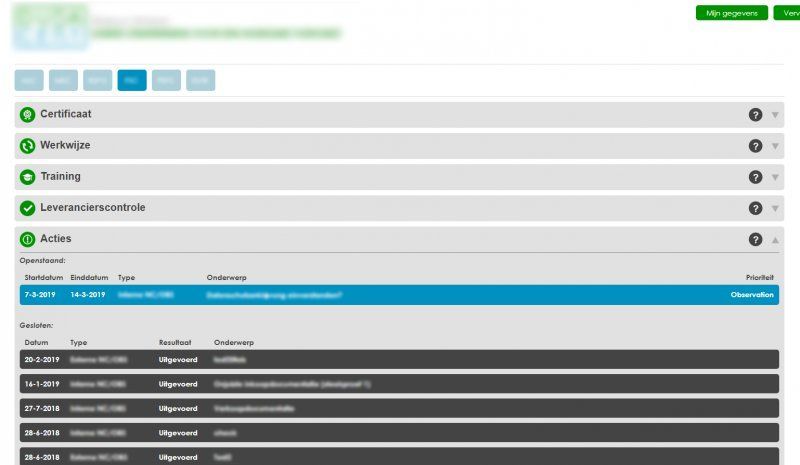Switch to the first light blue tab
The image size is (800, 465).
tap(29, 80)
